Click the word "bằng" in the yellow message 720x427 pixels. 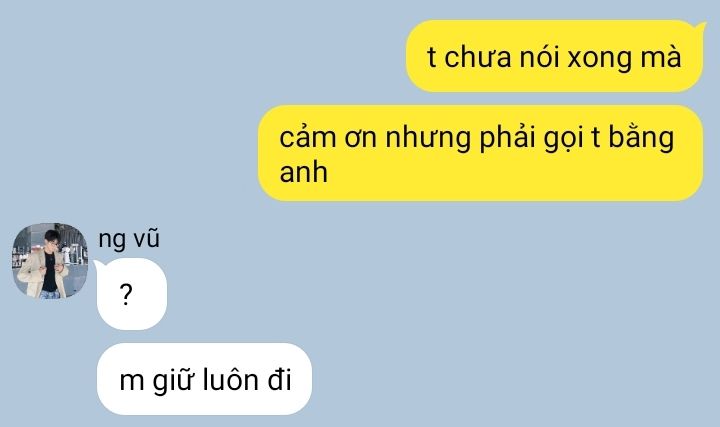tap(641, 138)
